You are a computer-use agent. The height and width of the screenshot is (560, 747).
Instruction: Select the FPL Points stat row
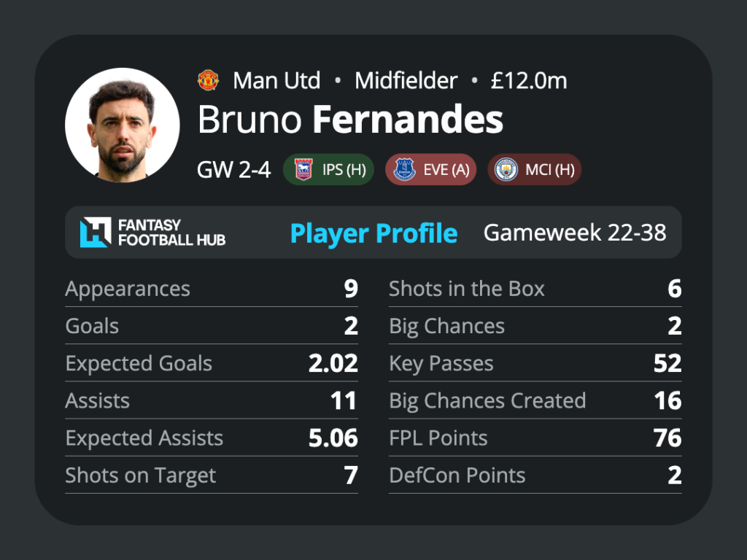coord(535,437)
